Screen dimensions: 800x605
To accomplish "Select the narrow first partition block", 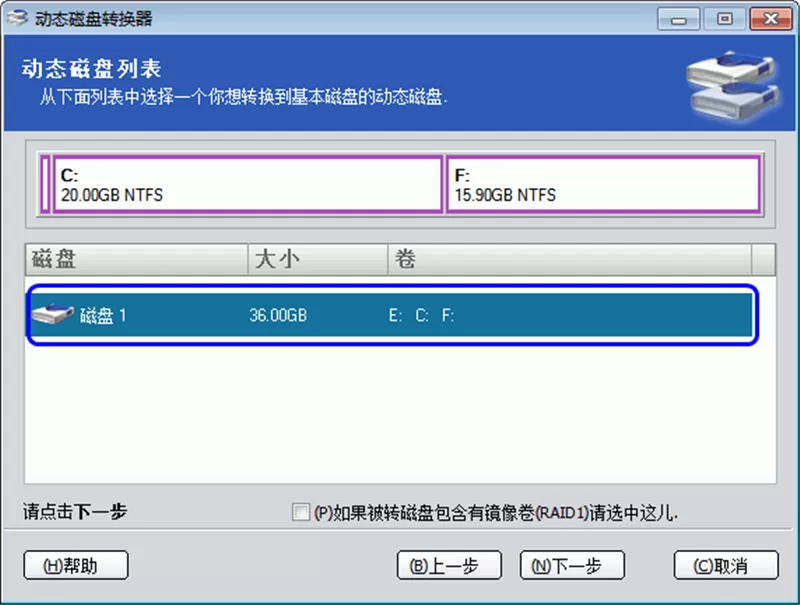I will coord(45,184).
